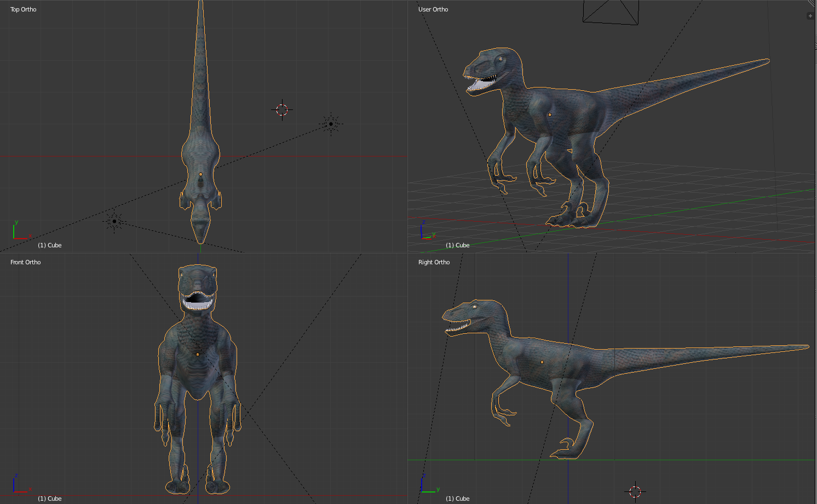Screen dimensions: 817x504
Task: Click the raptor's origin dot in Front Ortho
Action: pyautogui.click(x=198, y=354)
